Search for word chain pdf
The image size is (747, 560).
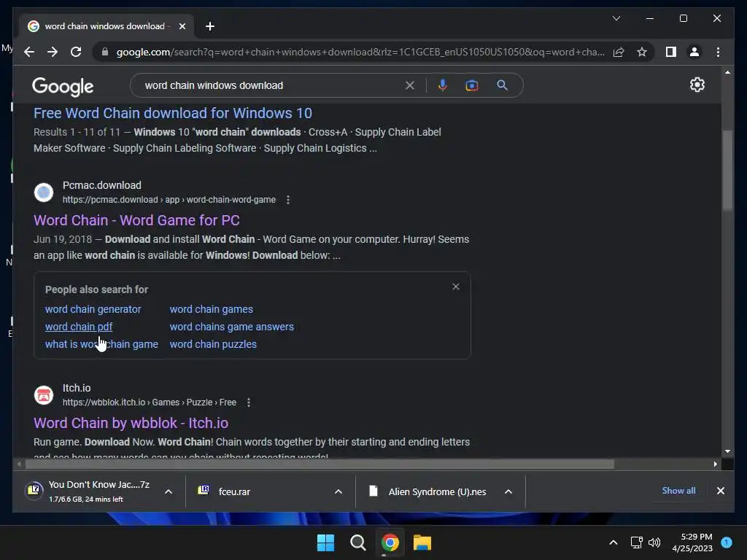(79, 327)
